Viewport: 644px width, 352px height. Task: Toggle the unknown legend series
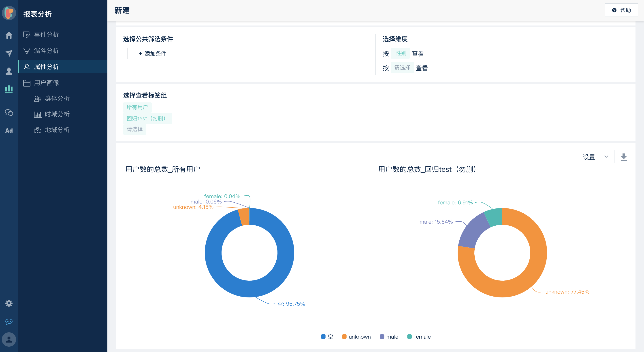(x=356, y=337)
